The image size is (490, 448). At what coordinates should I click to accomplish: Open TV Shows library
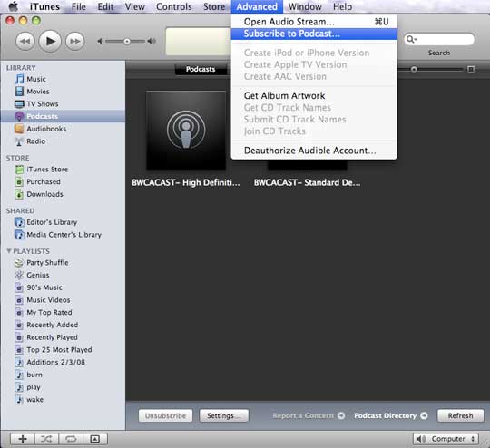click(x=42, y=104)
